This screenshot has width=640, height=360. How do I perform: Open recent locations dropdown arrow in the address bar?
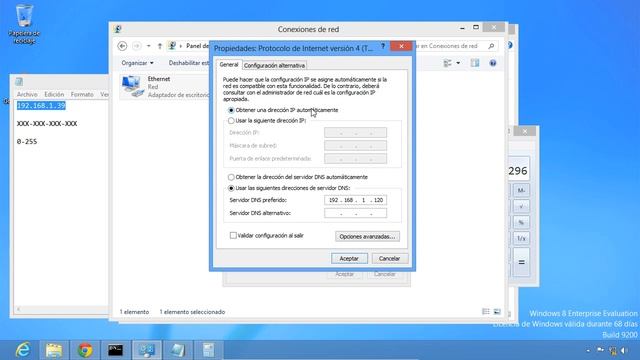[149, 46]
